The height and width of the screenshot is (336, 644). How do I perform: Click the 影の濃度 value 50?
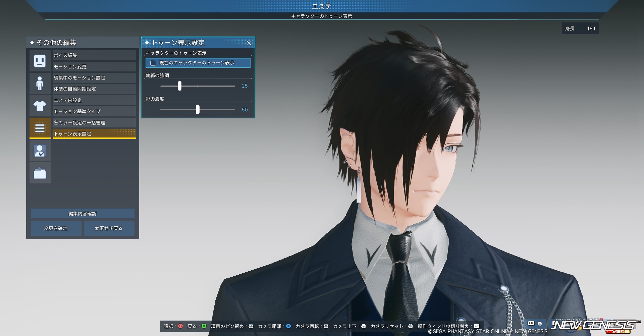[x=245, y=110]
